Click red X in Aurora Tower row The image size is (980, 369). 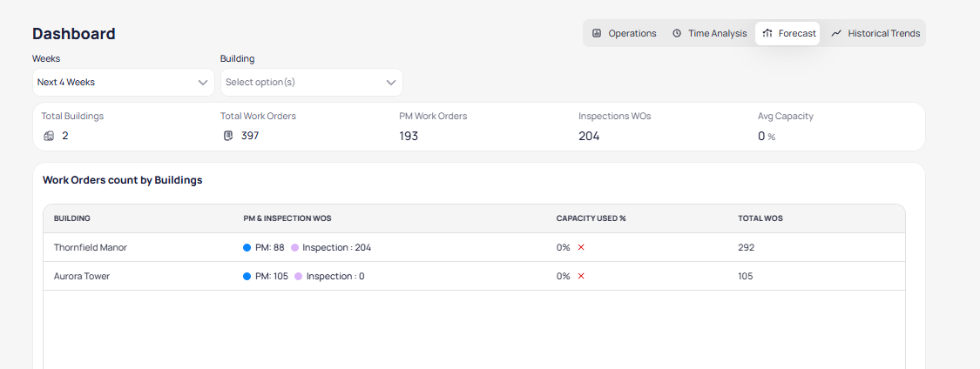tap(581, 276)
